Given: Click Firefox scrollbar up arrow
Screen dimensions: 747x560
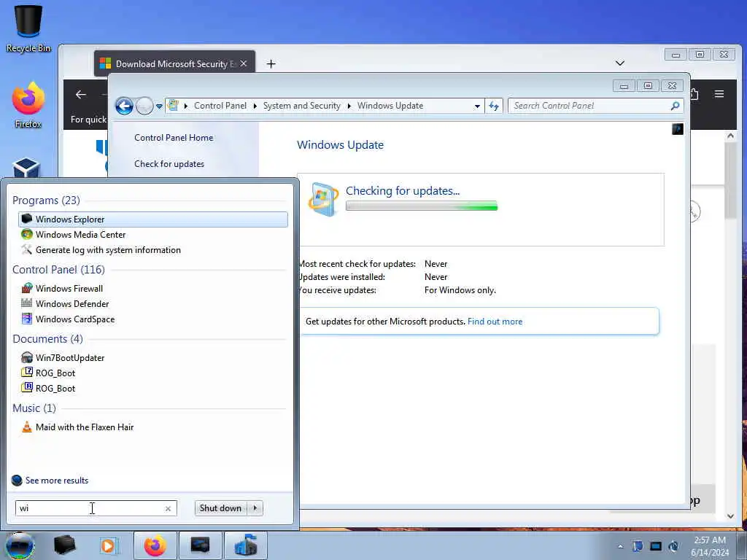Looking at the screenshot, I should (730, 136).
